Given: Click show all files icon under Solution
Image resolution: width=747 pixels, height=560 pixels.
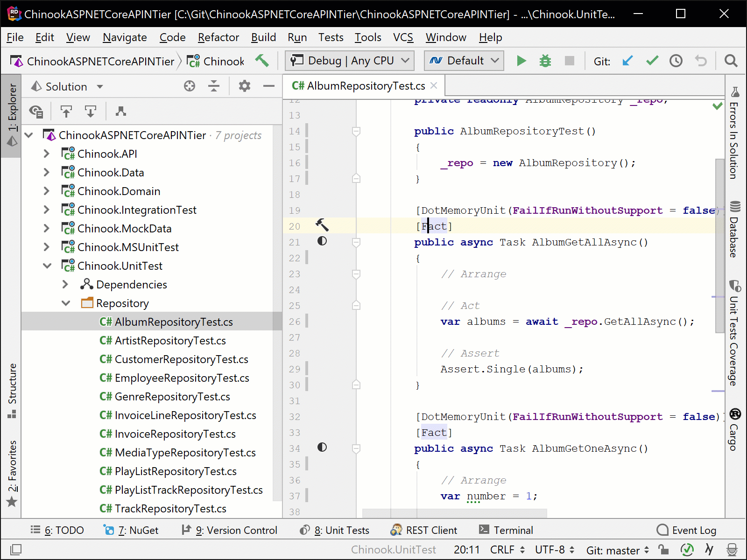Looking at the screenshot, I should click(x=36, y=111).
